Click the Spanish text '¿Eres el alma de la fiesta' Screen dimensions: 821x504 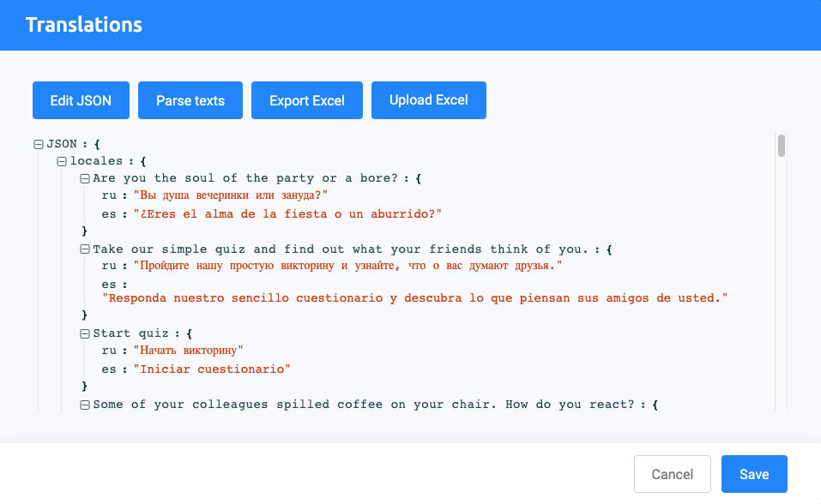[287, 213]
